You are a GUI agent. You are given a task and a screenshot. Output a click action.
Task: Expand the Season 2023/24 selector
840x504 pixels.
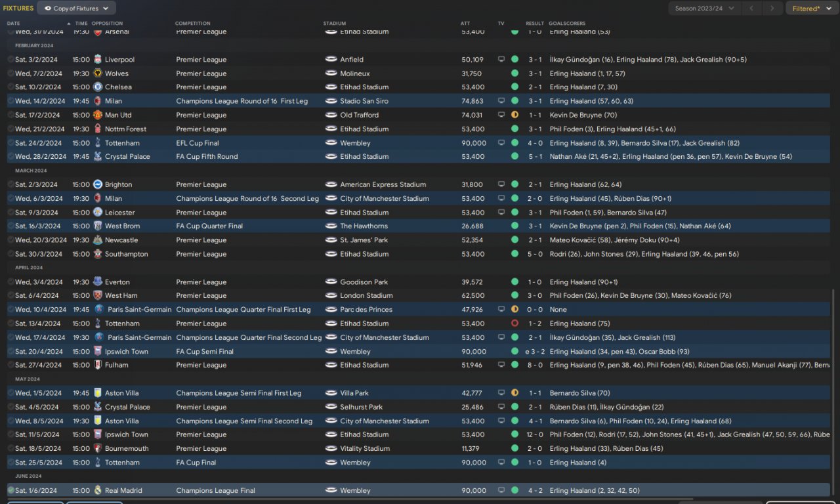[704, 9]
